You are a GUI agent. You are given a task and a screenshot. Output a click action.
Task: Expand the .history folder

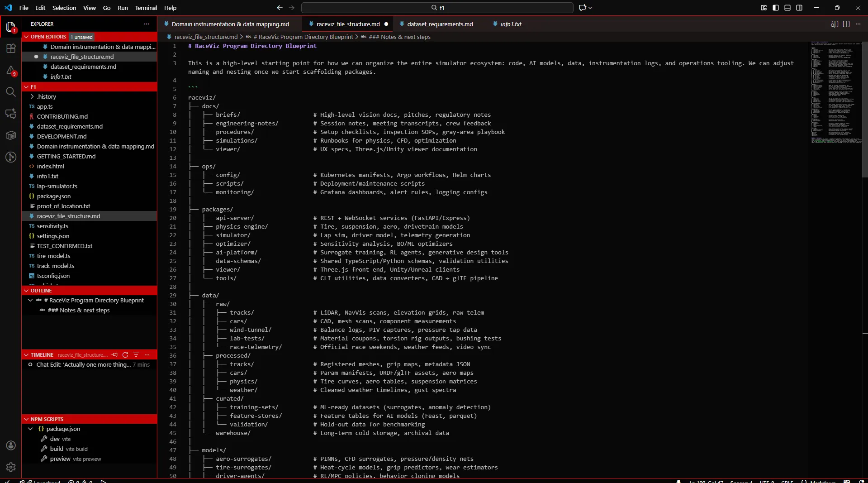(47, 96)
